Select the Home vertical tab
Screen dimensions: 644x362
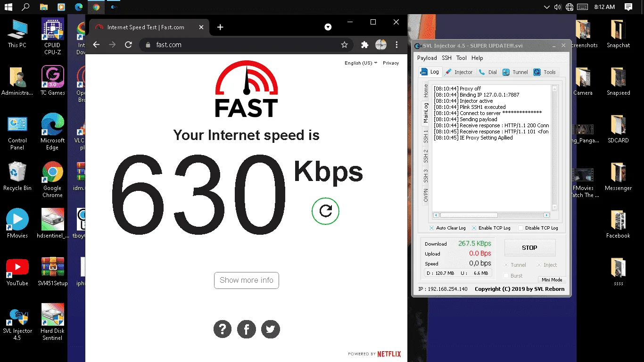[x=426, y=90]
